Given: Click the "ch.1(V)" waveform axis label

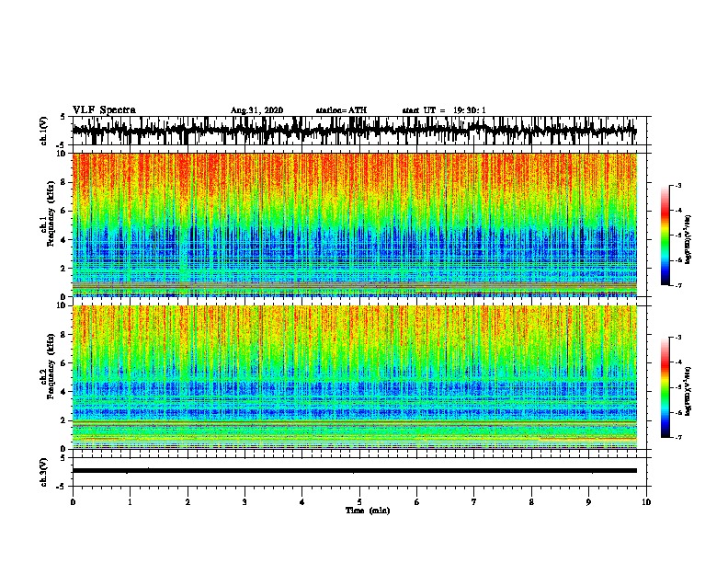Looking at the screenshot, I should 44,130.
